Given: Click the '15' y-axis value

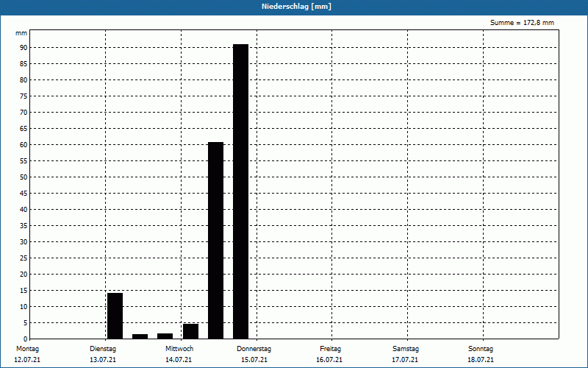Looking at the screenshot, I should (x=24, y=291).
